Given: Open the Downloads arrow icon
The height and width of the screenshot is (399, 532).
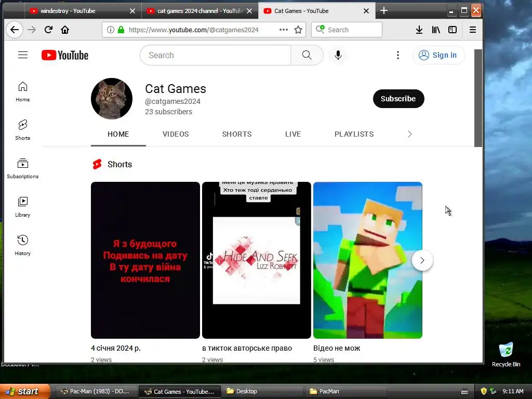Looking at the screenshot, I should click(419, 30).
